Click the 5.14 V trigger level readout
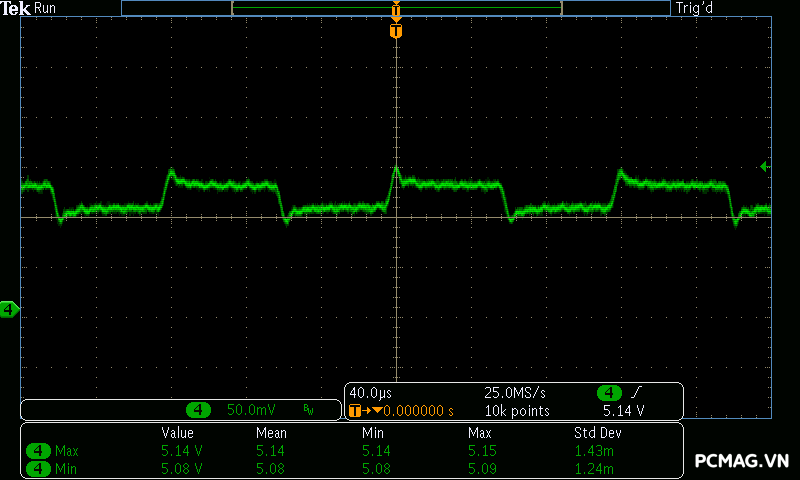The image size is (800, 480). tap(623, 411)
